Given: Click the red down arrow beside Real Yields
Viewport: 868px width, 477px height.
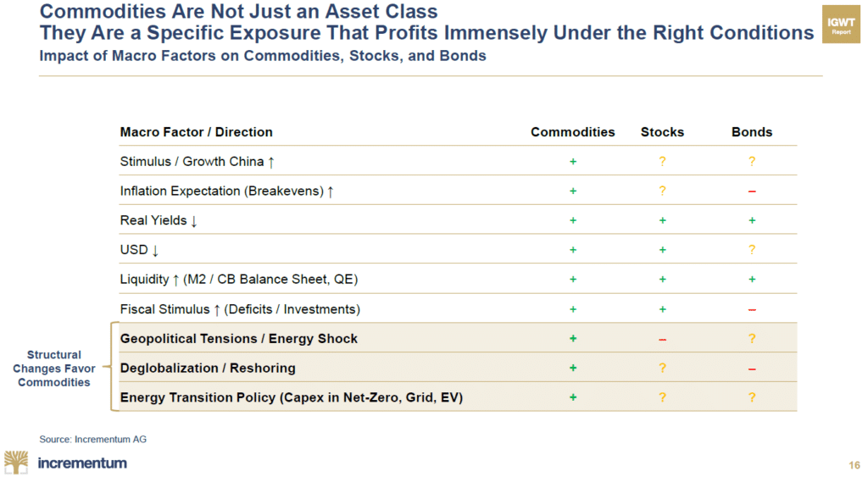Looking at the screenshot, I should (194, 220).
